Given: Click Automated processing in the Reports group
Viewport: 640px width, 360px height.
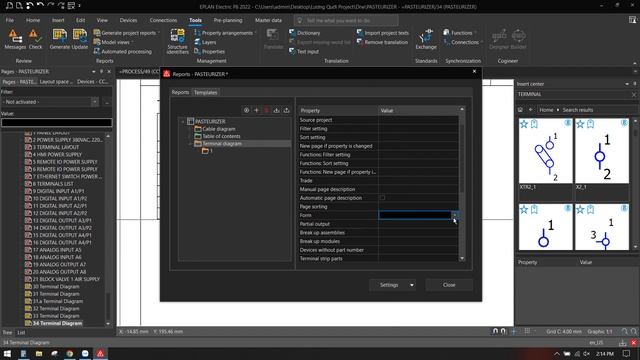Looking at the screenshot, I should pyautogui.click(x=122, y=51).
